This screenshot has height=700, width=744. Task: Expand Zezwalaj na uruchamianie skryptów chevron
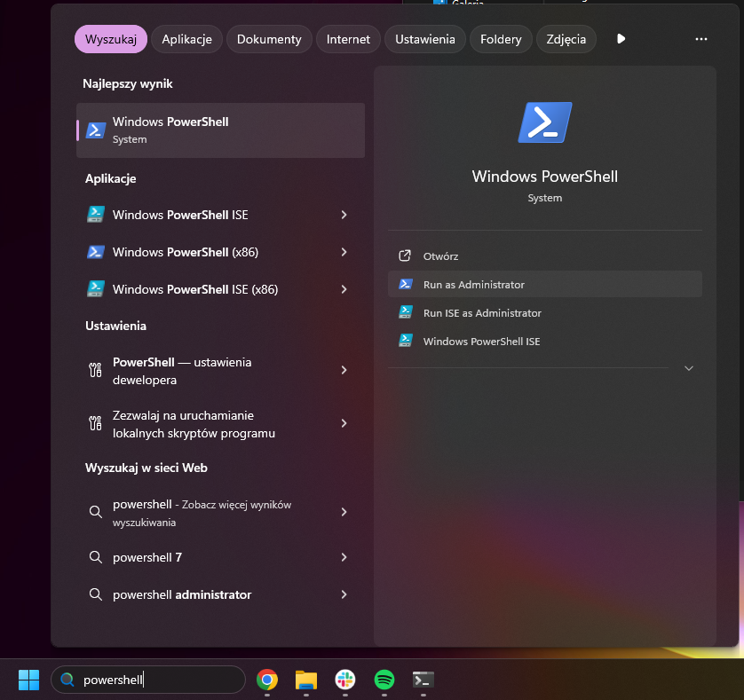344,423
